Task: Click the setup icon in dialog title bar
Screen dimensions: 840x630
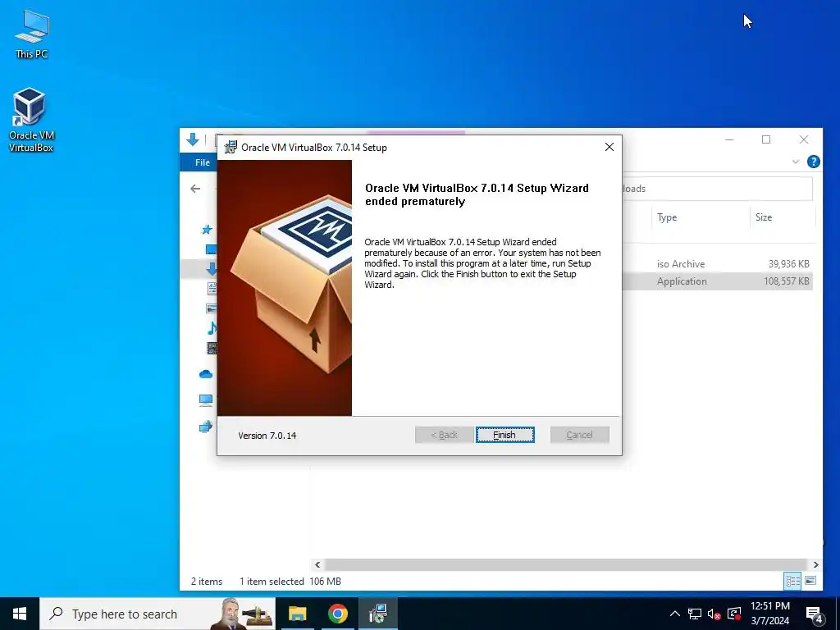Action: coord(231,147)
